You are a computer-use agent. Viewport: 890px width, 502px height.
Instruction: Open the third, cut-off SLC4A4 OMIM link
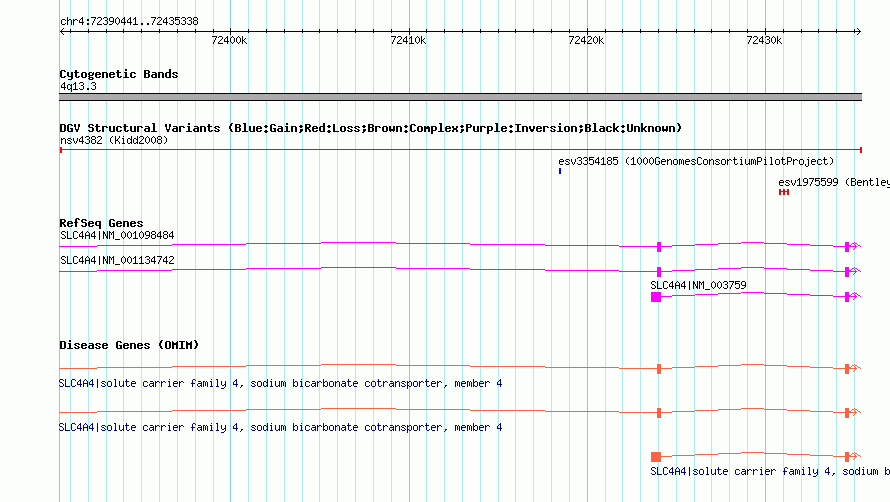pyautogui.click(x=770, y=471)
